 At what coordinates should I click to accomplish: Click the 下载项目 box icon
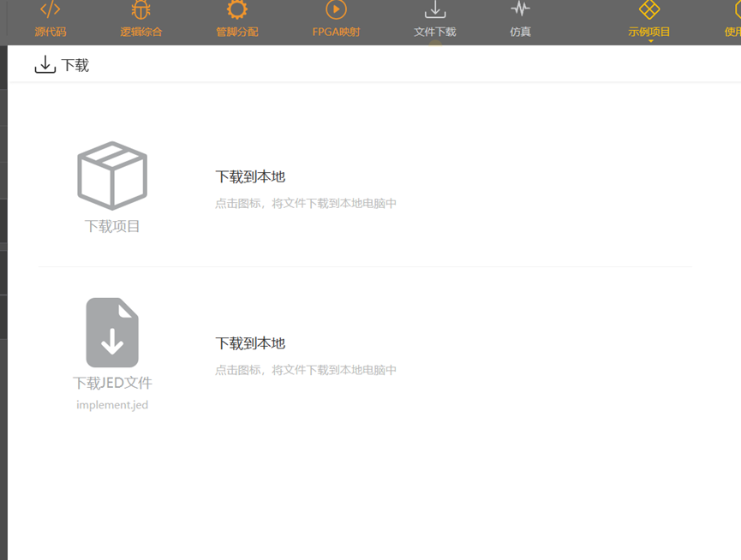112,176
